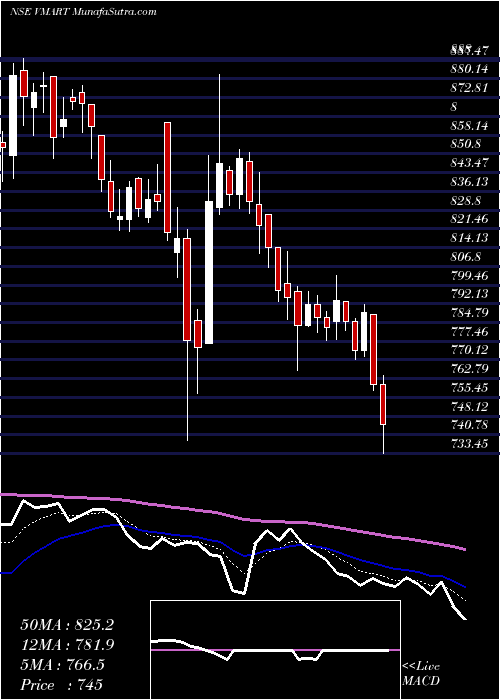Viewport: 500px width, 700px height.
Task: Click the 850.8 price label
Action: [x=466, y=144]
